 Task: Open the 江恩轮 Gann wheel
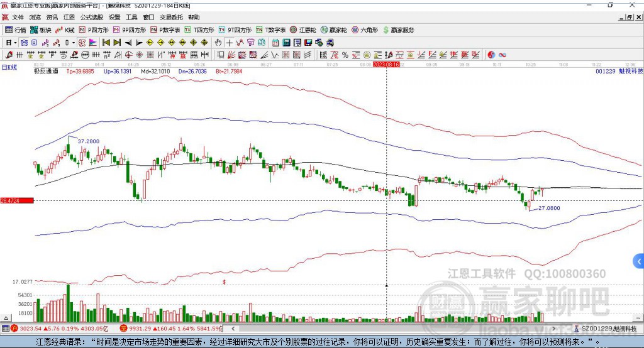303,30
